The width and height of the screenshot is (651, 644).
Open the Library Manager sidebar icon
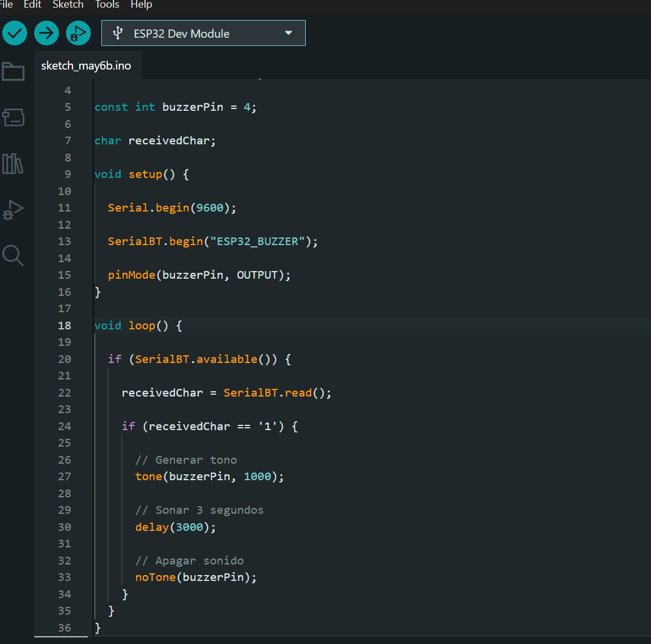(13, 164)
